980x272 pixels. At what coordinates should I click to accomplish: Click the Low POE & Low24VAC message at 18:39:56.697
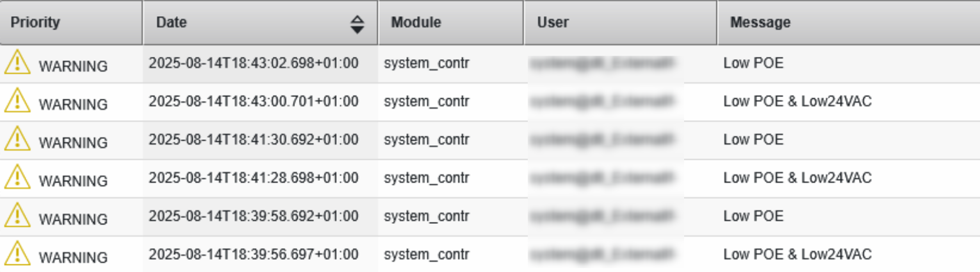click(797, 255)
